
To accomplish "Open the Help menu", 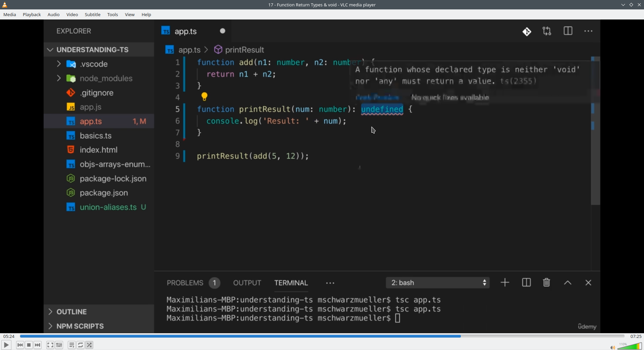I will [x=146, y=15].
